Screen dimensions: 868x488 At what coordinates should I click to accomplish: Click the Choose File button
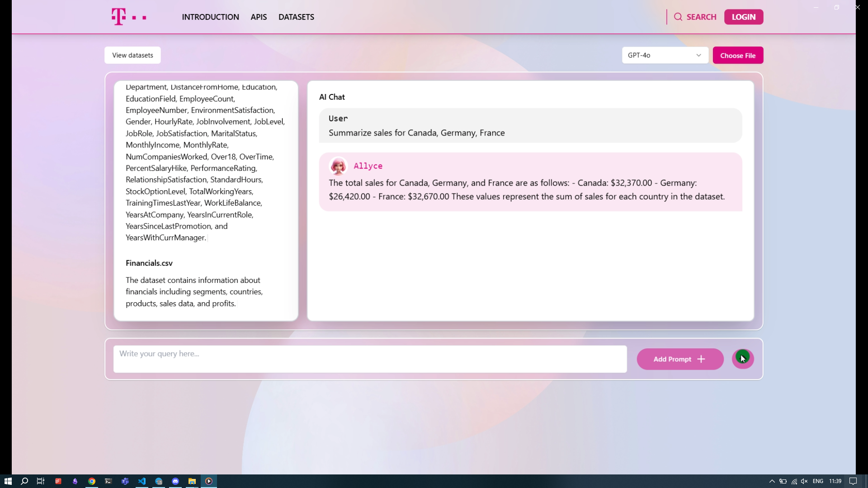tap(737, 55)
